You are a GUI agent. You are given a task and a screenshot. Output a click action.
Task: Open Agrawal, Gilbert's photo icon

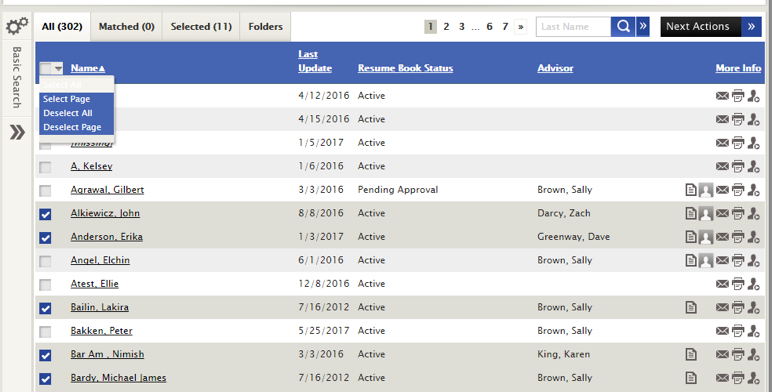[706, 190]
